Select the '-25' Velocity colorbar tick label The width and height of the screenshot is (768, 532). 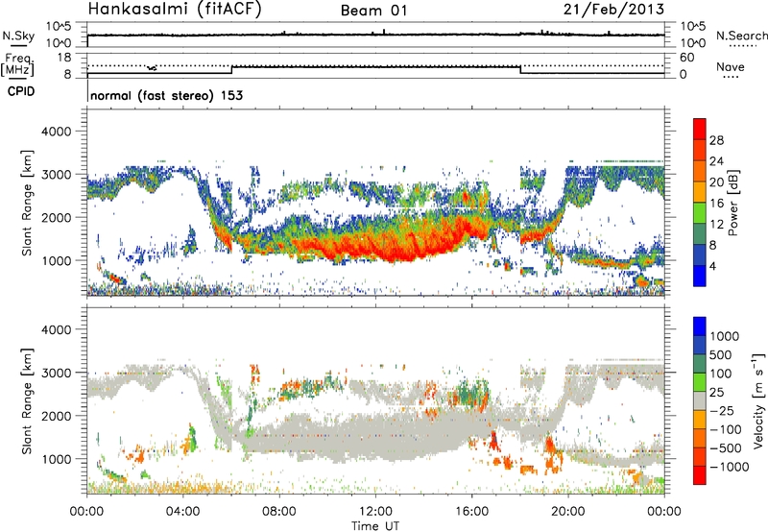[721, 411]
